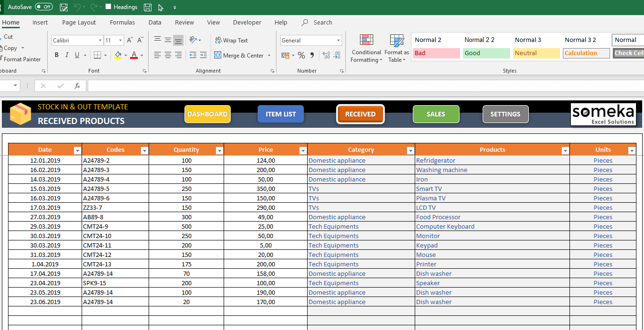The height and width of the screenshot is (330, 644).
Task: Enable Wrap Text
Action: [x=231, y=40]
